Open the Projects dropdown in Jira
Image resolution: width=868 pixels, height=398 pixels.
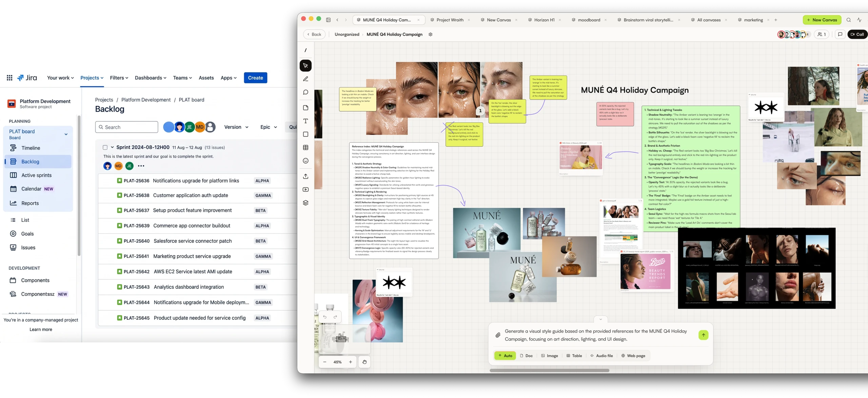click(x=92, y=78)
